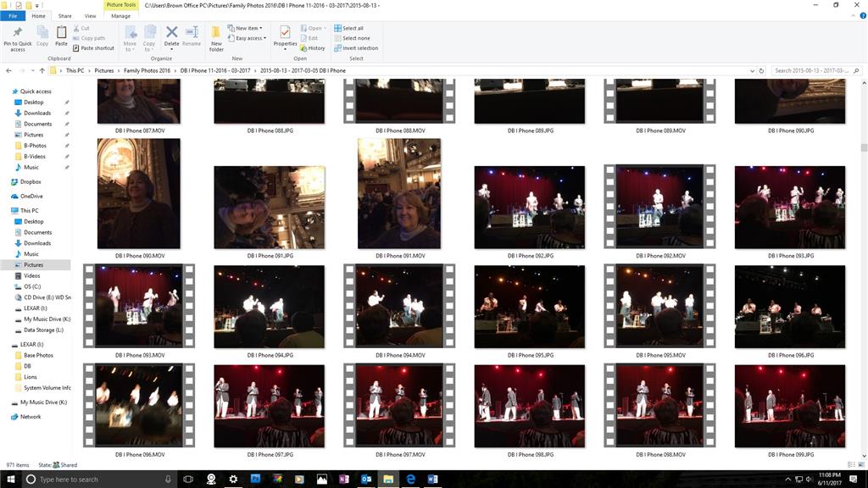This screenshot has width=868, height=488.
Task: Open recent locations dropdown arrow
Action: tap(33, 71)
